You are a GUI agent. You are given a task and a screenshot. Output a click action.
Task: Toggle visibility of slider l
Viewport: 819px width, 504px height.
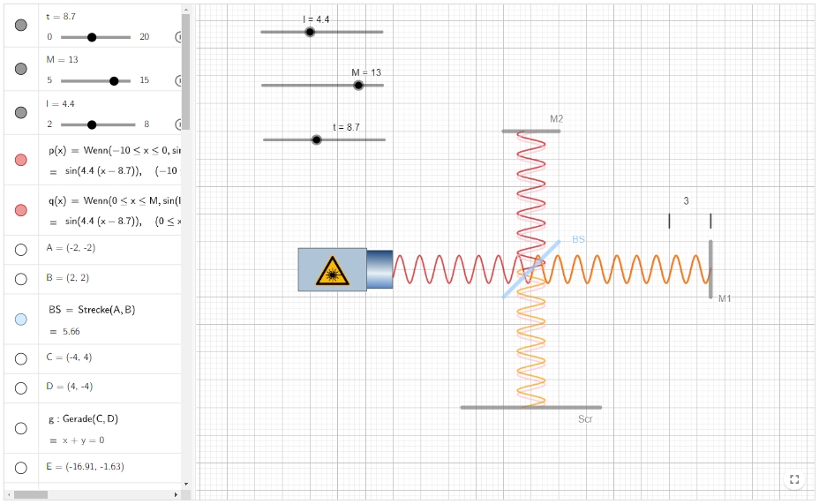click(21, 112)
